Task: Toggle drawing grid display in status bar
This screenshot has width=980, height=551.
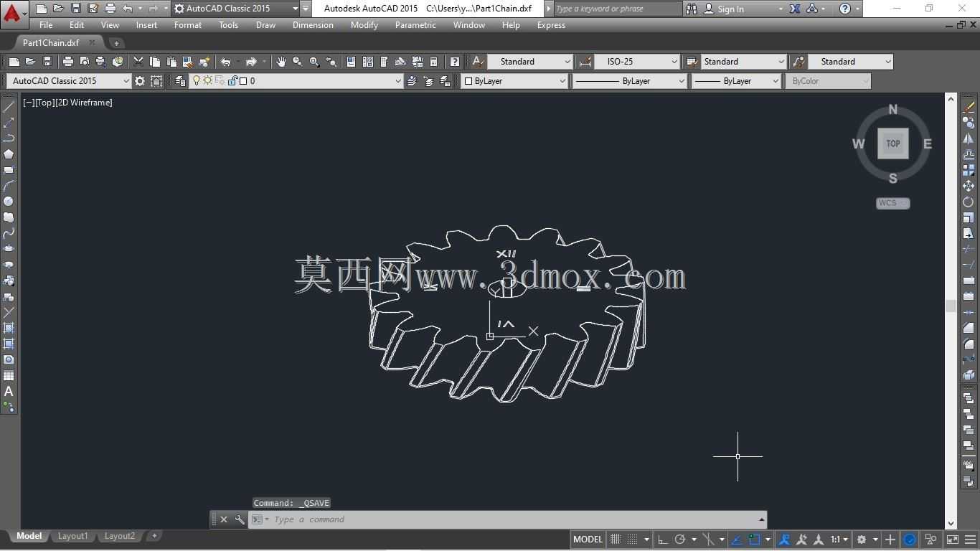Action: point(616,540)
